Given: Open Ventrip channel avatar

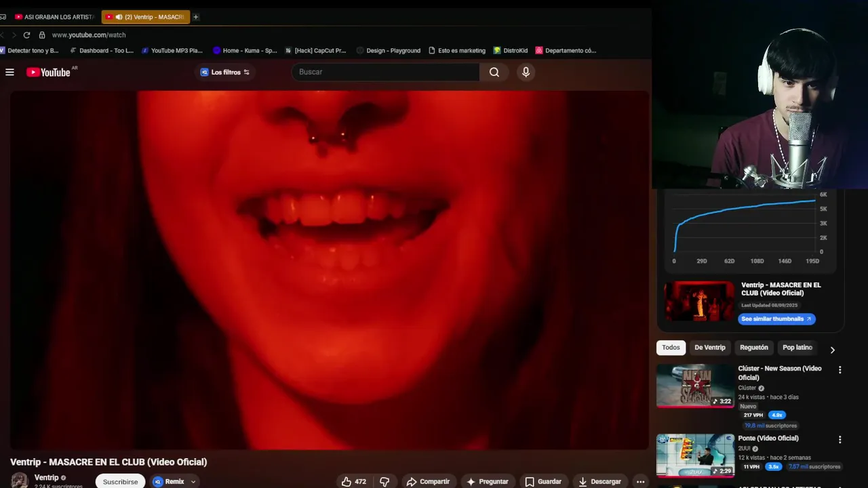Looking at the screenshot, I should [19, 480].
